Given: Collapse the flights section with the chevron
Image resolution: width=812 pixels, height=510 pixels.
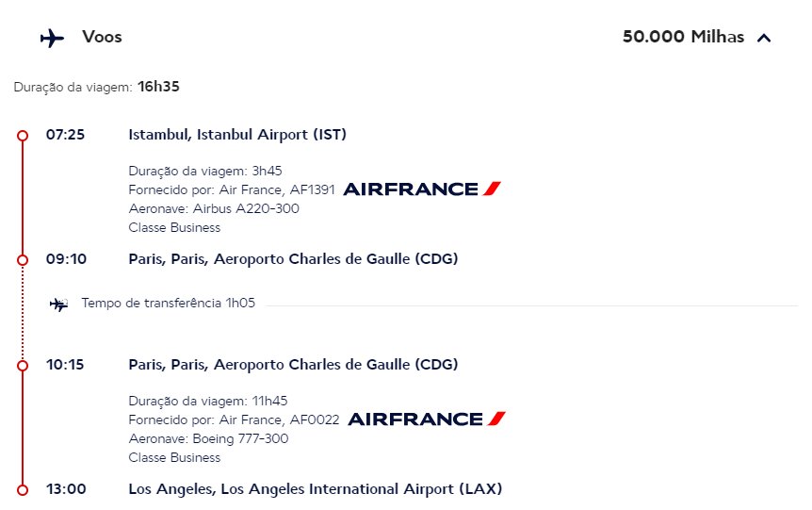Looking at the screenshot, I should (764, 38).
